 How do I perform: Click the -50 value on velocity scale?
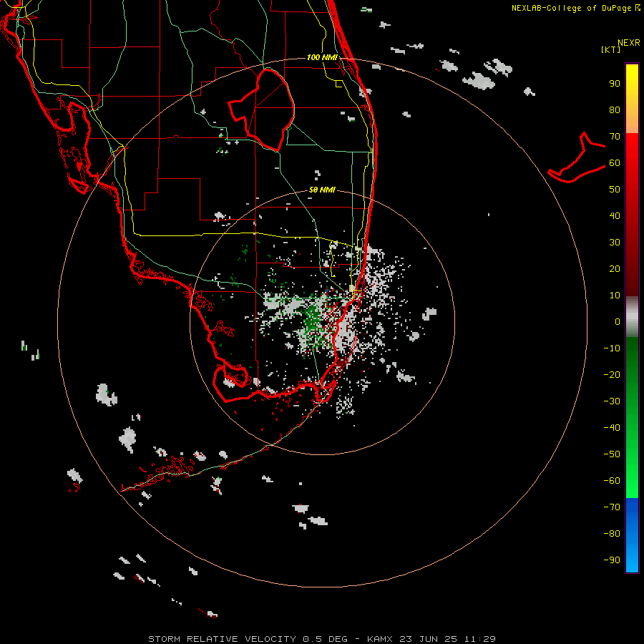[x=612, y=454]
